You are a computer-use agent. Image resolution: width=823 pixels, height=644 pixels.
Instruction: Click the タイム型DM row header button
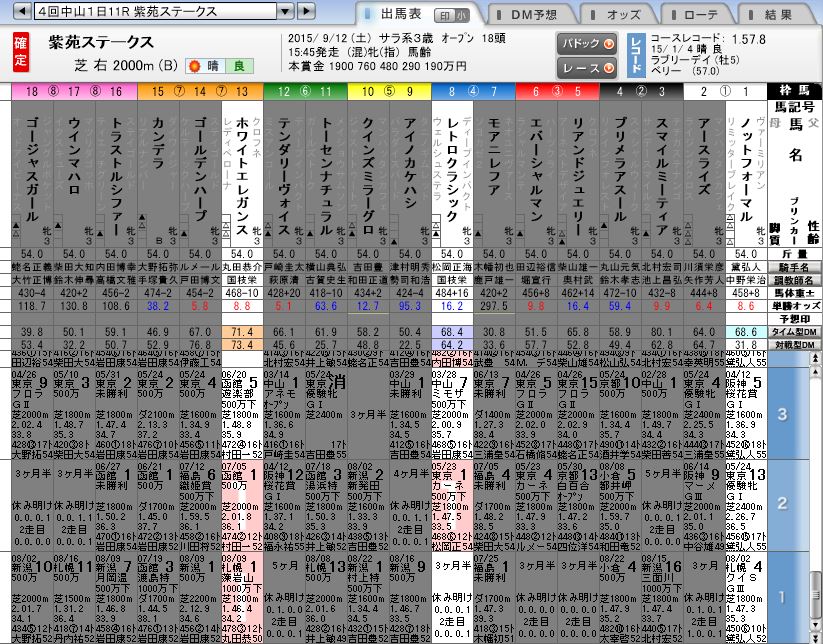pos(794,332)
